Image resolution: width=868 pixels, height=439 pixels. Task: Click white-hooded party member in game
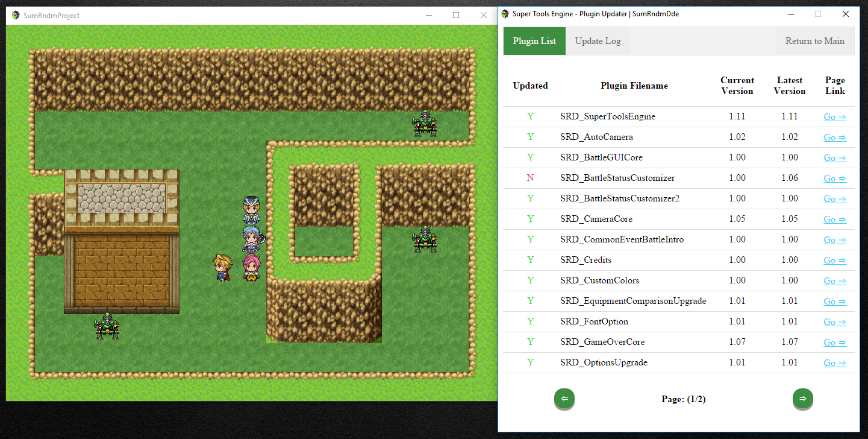coord(251,210)
